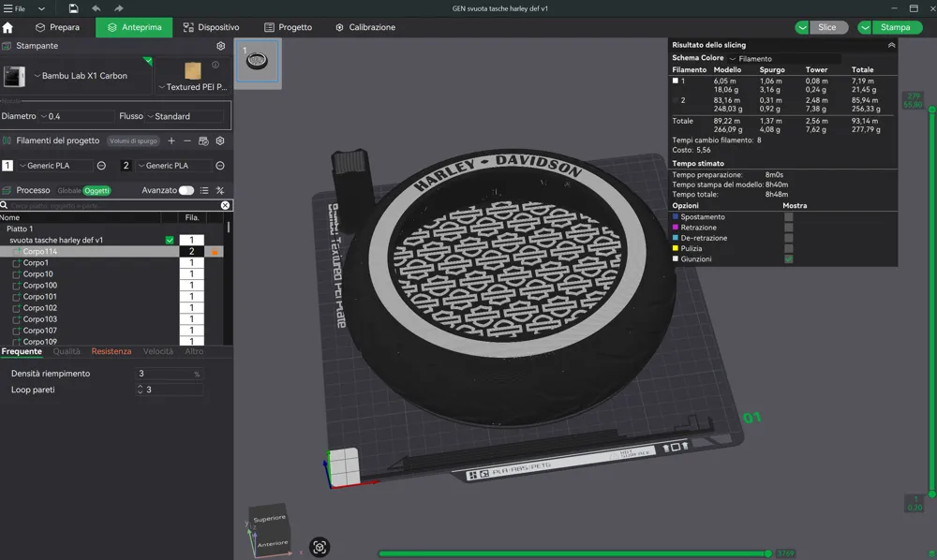
Task: Click the Stampa print button
Action: point(897,27)
